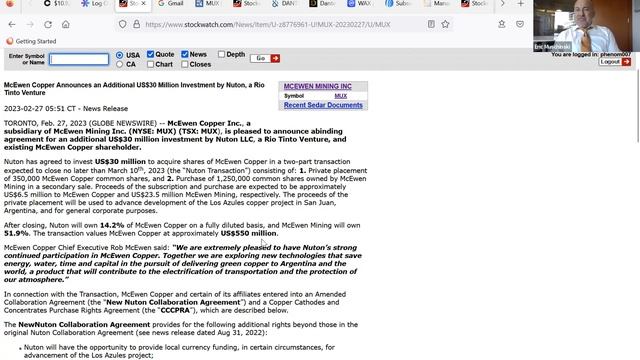Enable the Chart checkbox
The image size is (640, 360).
pyautogui.click(x=150, y=64)
